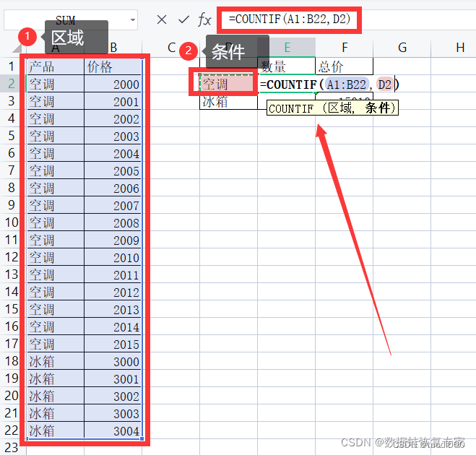This screenshot has width=476, height=455.
Task: Click cell B4 with value 2002
Action: pyautogui.click(x=113, y=118)
